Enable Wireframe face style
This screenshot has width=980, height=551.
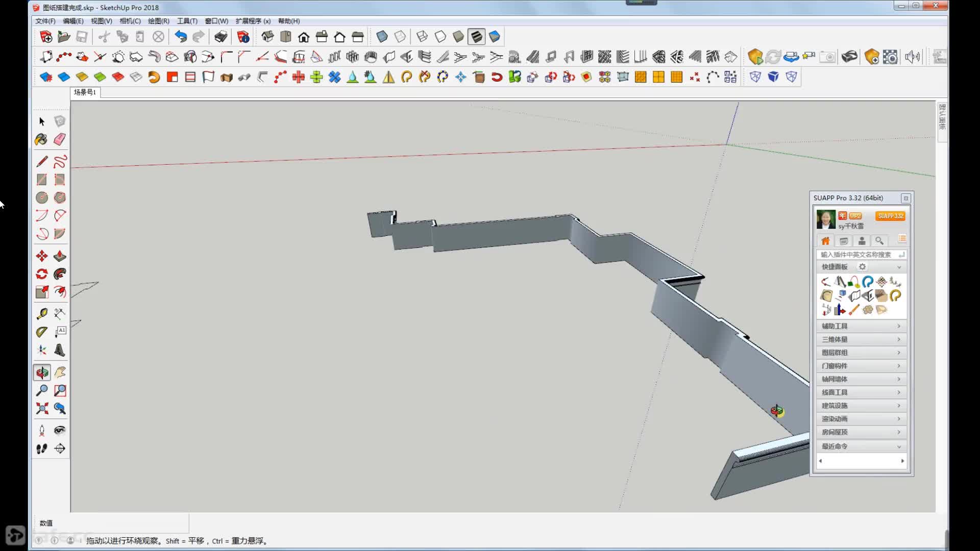(x=422, y=37)
